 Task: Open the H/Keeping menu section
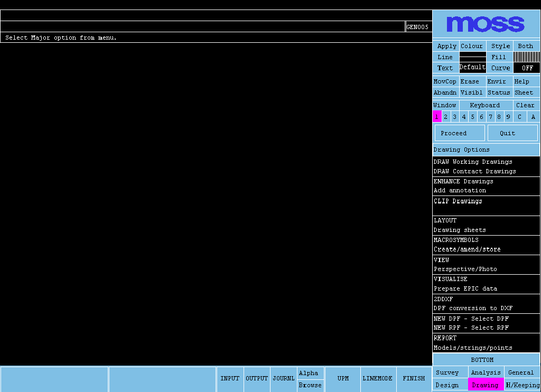[x=523, y=385]
